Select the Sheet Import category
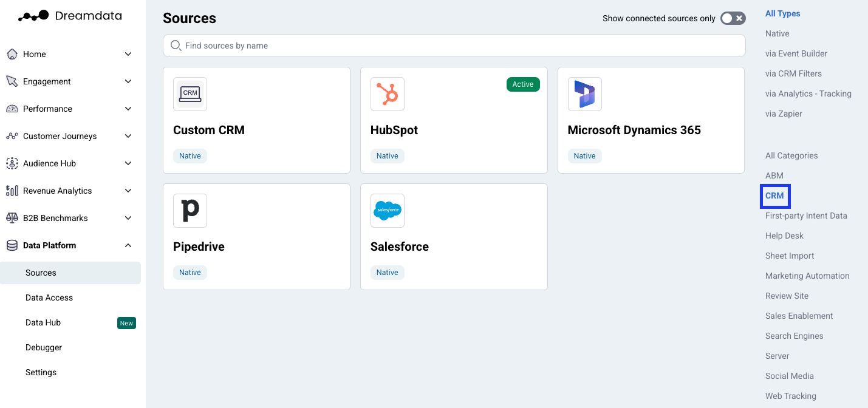This screenshot has width=868, height=408. (x=790, y=256)
